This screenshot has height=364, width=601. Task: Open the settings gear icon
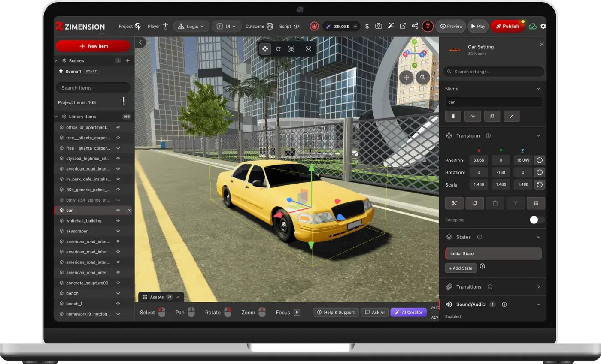tap(543, 26)
